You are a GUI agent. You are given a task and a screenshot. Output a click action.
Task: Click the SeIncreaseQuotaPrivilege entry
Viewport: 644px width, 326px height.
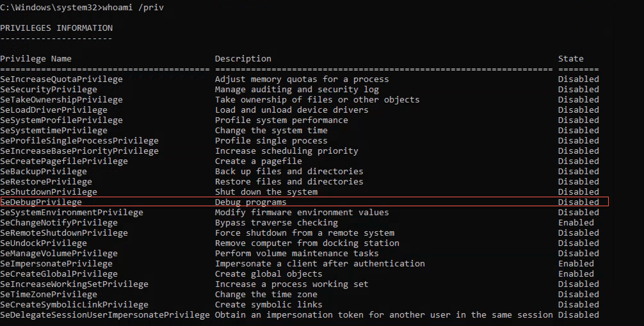(61, 79)
